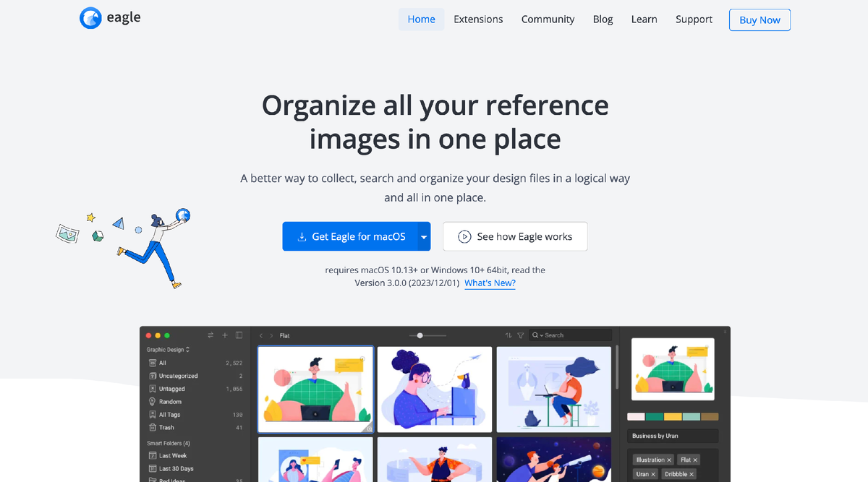This screenshot has height=482, width=868.
Task: Click the search magnifier dropdown icon
Action: [x=537, y=335]
